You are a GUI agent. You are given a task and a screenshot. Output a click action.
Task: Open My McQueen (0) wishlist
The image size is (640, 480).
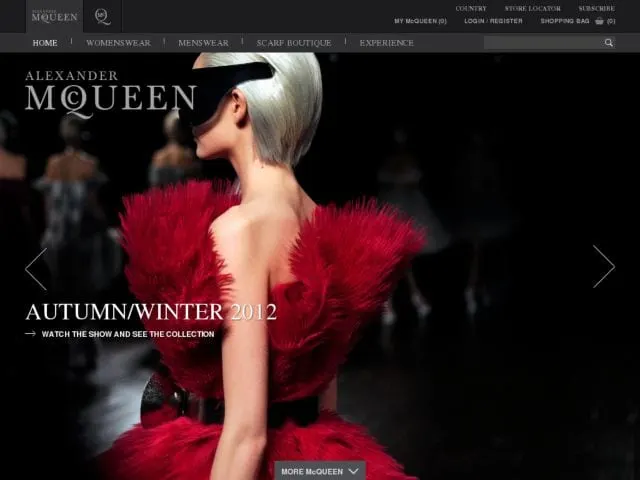coord(420,21)
